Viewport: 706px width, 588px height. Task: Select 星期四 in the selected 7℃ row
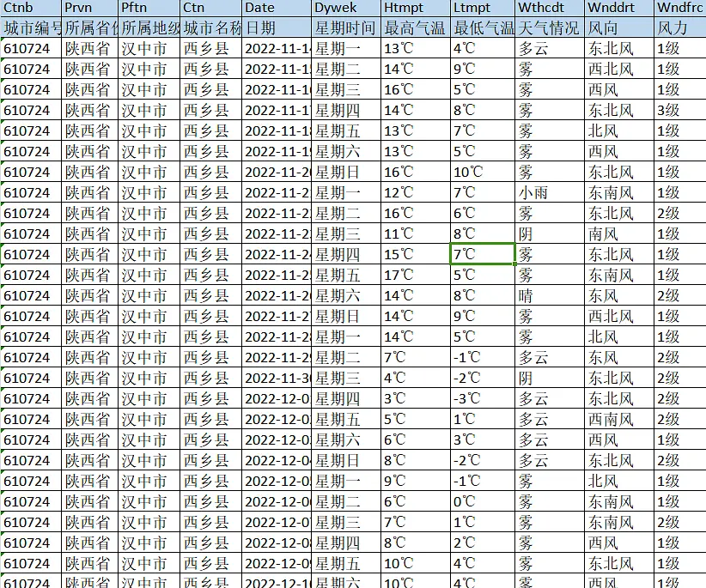pos(346,254)
